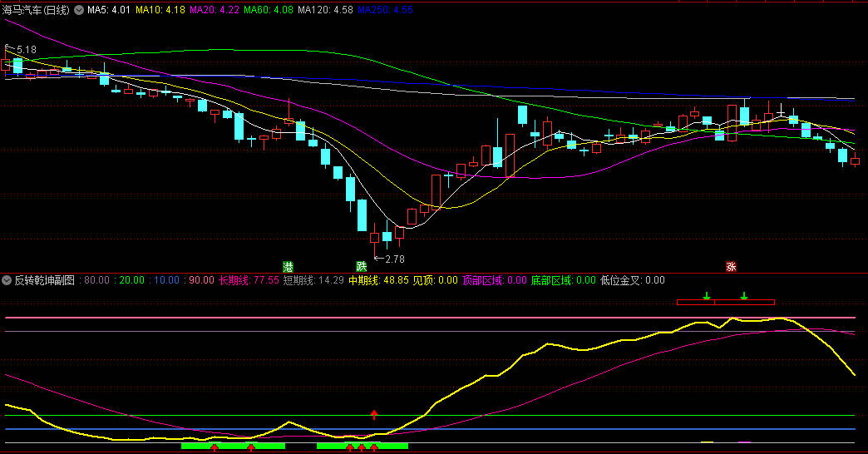The height and width of the screenshot is (454, 868).
Task: Click the red 涨 marker icon
Action: pyautogui.click(x=731, y=266)
